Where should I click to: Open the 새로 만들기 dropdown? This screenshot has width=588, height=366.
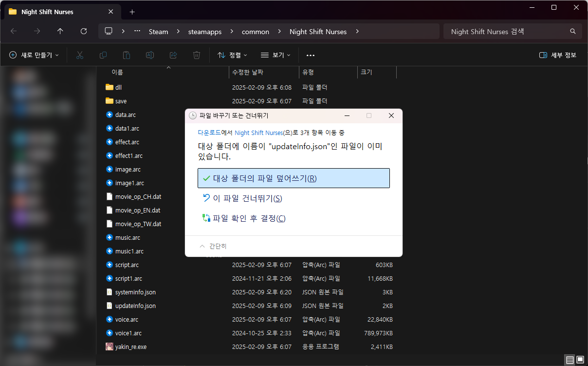point(34,55)
